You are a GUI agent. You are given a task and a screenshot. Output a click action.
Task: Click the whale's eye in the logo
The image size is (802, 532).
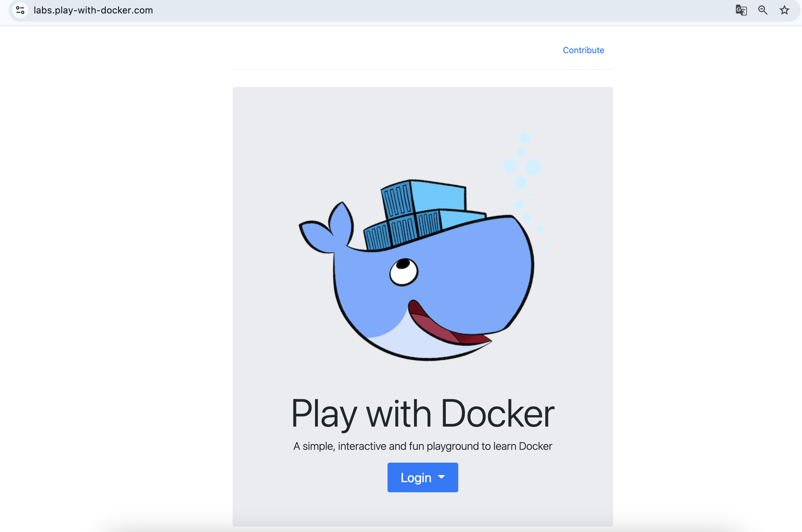tap(404, 272)
